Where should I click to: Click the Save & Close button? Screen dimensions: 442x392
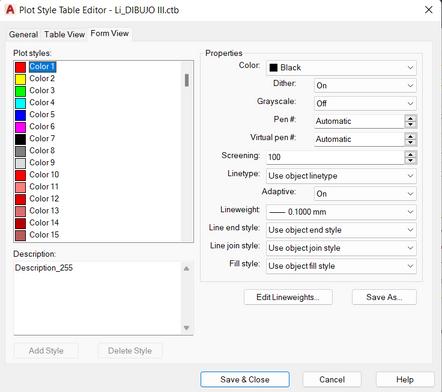pyautogui.click(x=245, y=379)
